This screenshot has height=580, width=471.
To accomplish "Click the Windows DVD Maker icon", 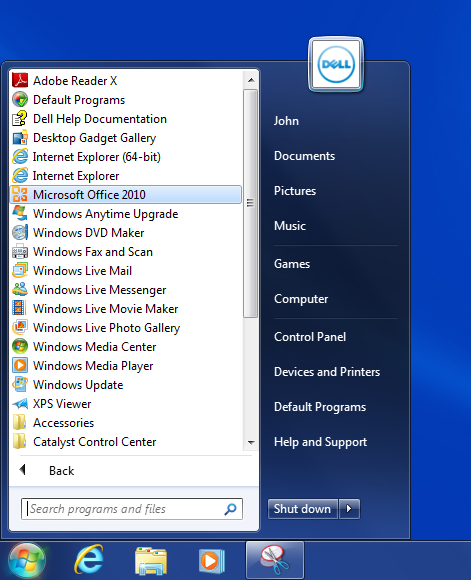I will (20, 233).
